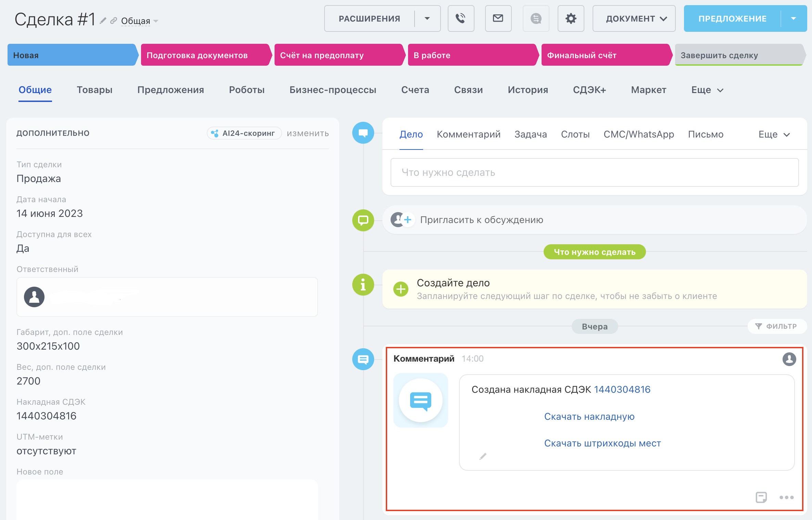The height and width of the screenshot is (520, 812).
Task: Click the pencil icon beside Сделка #1
Action: pyautogui.click(x=103, y=21)
